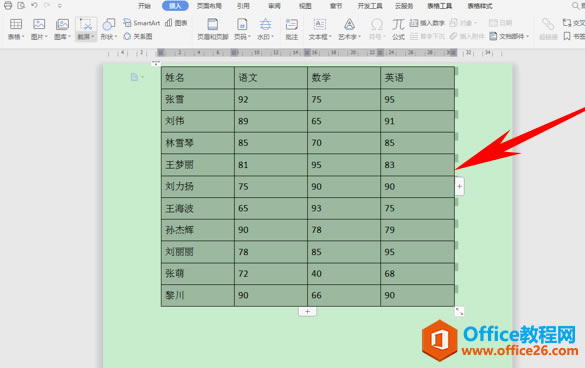The width and height of the screenshot is (585, 368).
Task: Switch to the 表格工具 table tools tab
Action: tap(439, 6)
